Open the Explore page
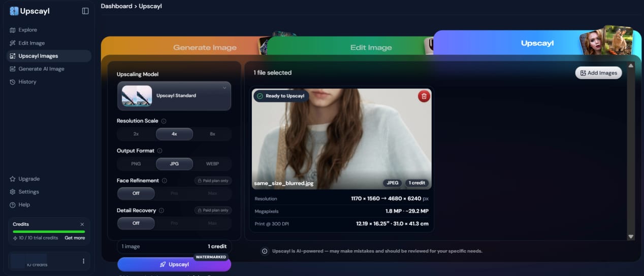Image resolution: width=644 pixels, height=276 pixels. 49,30
